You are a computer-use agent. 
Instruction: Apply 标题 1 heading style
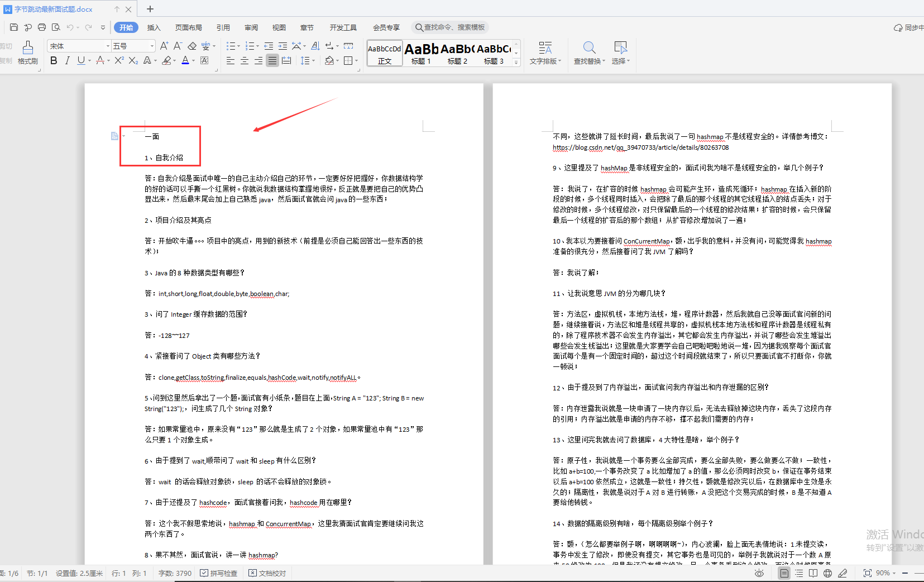point(421,54)
